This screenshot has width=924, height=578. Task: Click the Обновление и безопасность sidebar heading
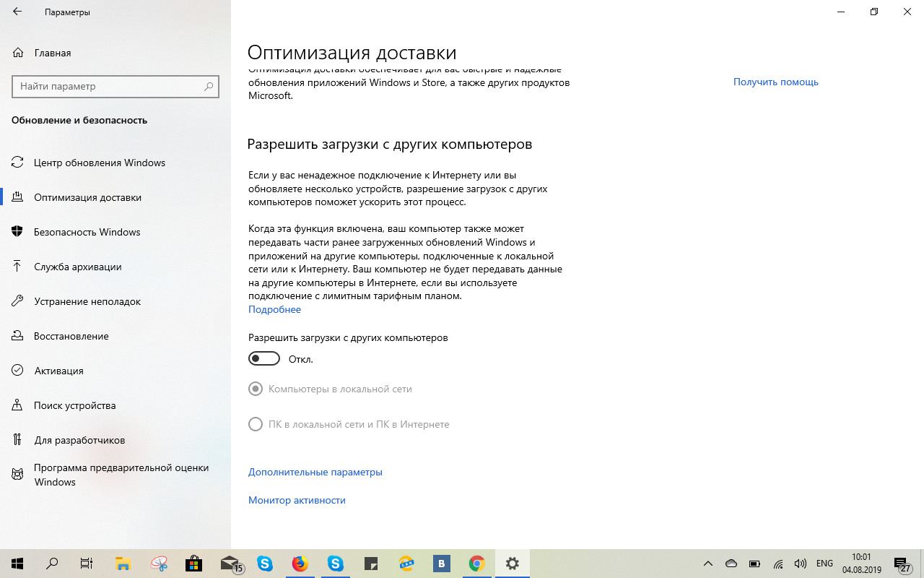coord(79,121)
